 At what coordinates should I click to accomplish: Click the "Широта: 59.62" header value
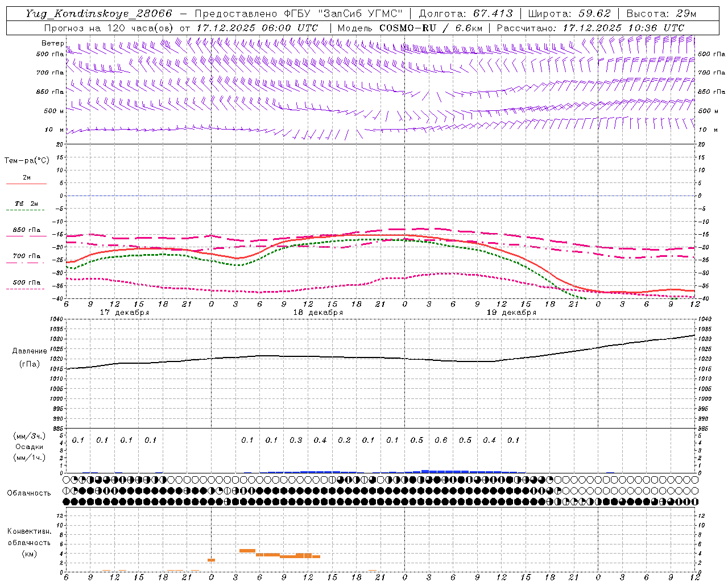[x=569, y=14]
